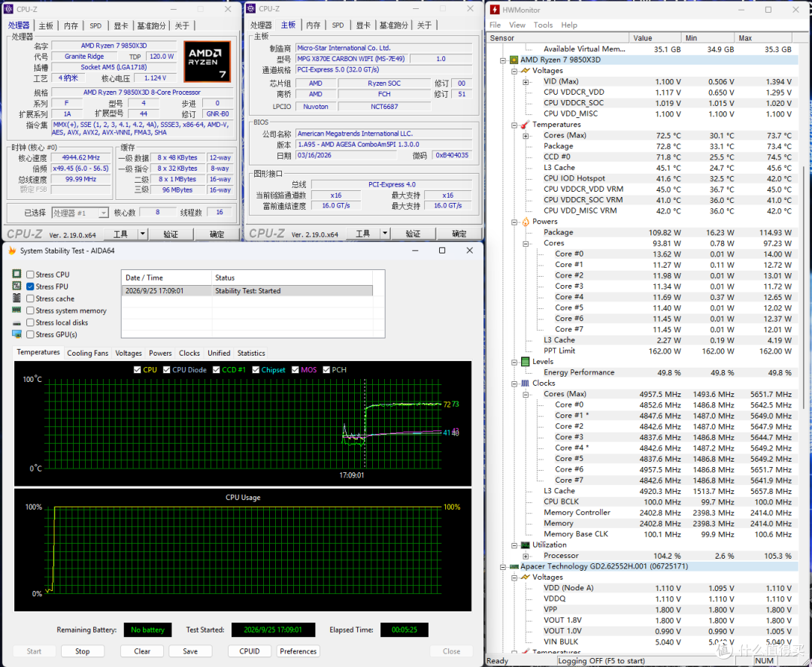Open the HWMonitor Tools menu
Image resolution: width=812 pixels, height=667 pixels.
543,25
